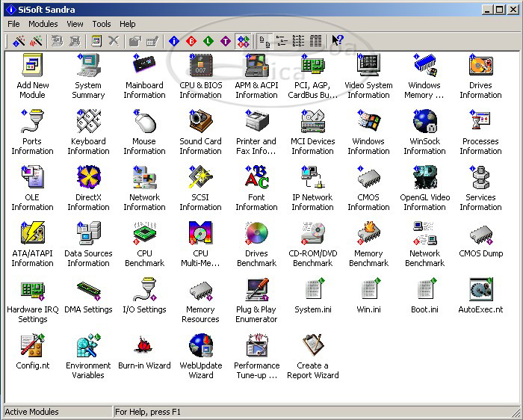Open the Tools menu
This screenshot has height=420, width=523.
pyautogui.click(x=102, y=24)
